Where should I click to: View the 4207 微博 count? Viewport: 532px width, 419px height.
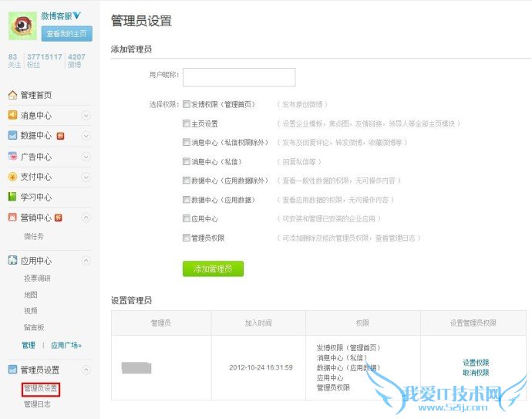(x=76, y=60)
